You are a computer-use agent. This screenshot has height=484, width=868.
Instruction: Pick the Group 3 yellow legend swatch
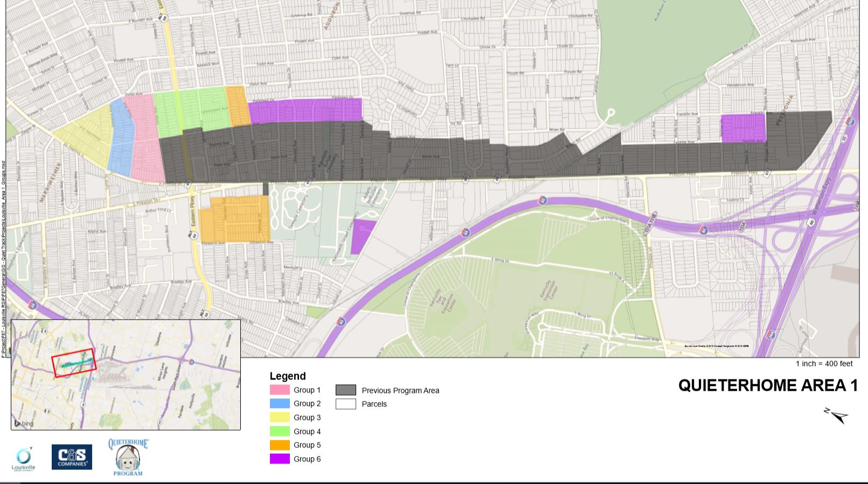[280, 418]
